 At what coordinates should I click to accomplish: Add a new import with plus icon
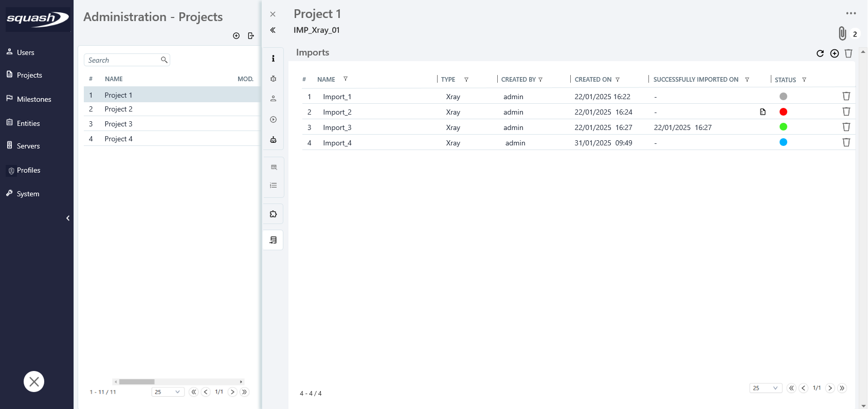coord(835,53)
